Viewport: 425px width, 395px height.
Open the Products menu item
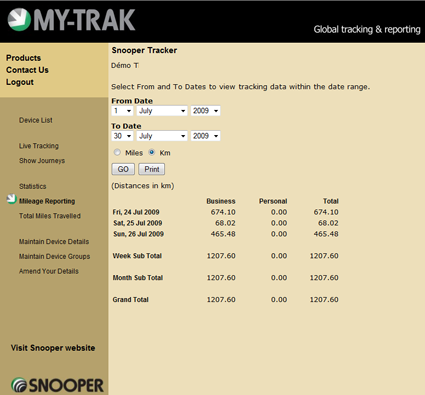(23, 58)
